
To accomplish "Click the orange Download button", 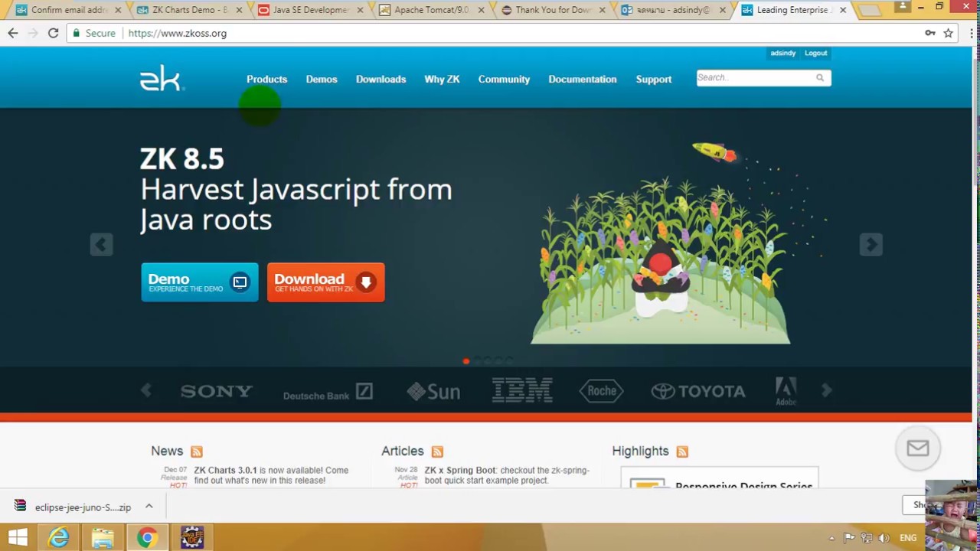I will click(325, 282).
